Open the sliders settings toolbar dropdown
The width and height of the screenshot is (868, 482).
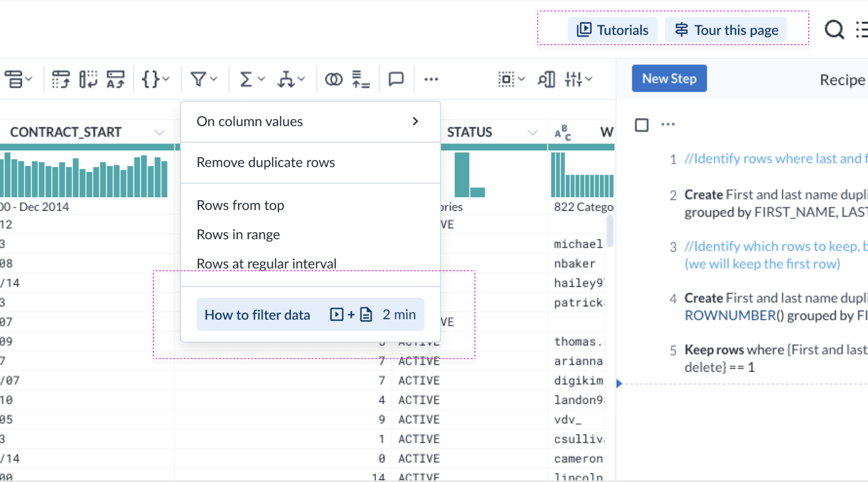click(579, 79)
